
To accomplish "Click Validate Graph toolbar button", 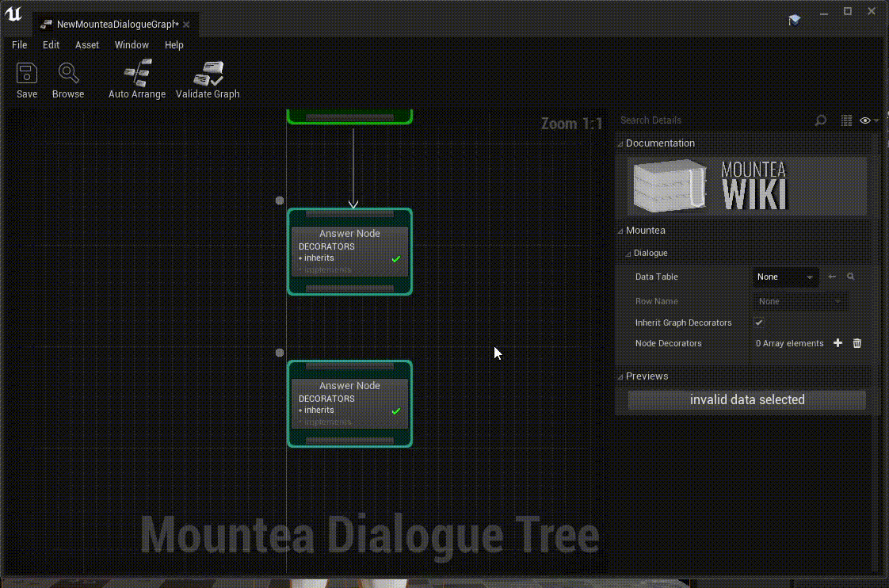I will point(208,80).
